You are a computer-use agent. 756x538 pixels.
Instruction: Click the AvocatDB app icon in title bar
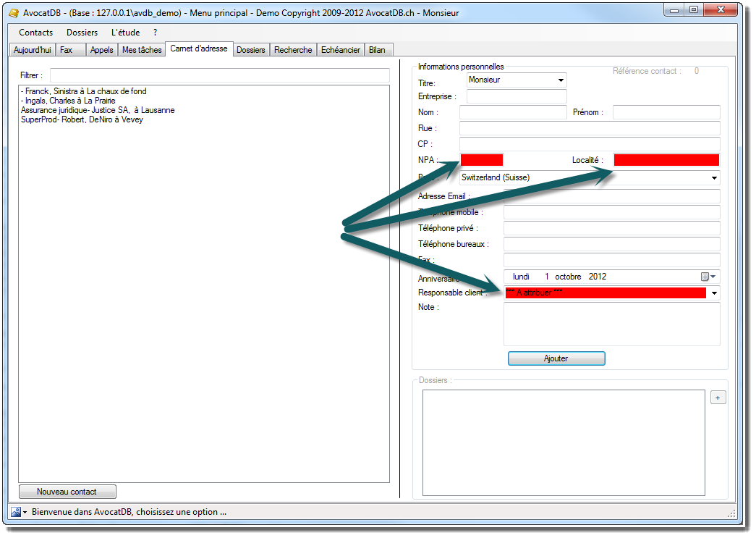pos(14,13)
